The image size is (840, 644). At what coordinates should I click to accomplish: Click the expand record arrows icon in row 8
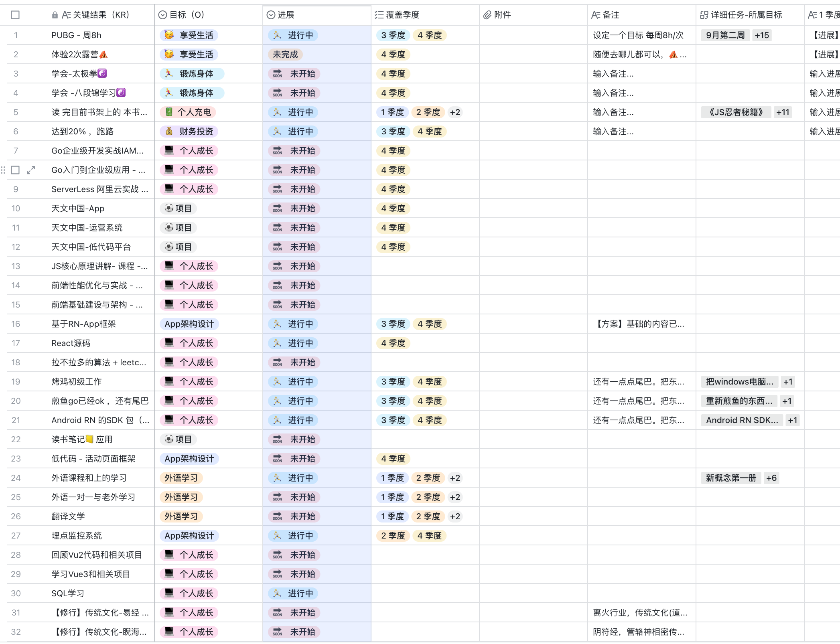(31, 170)
